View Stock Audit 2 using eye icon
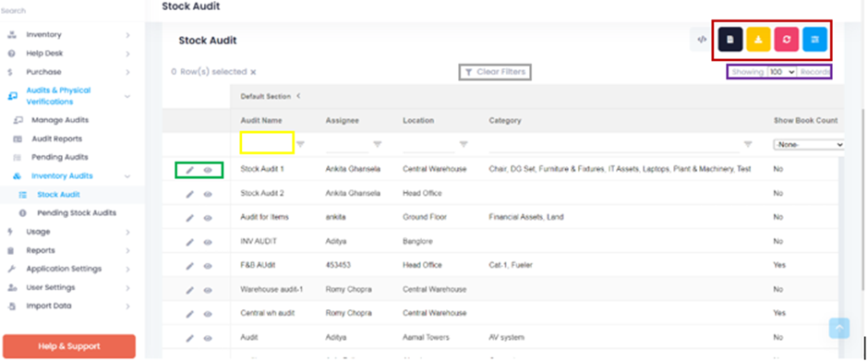This screenshot has width=868, height=361. [208, 194]
